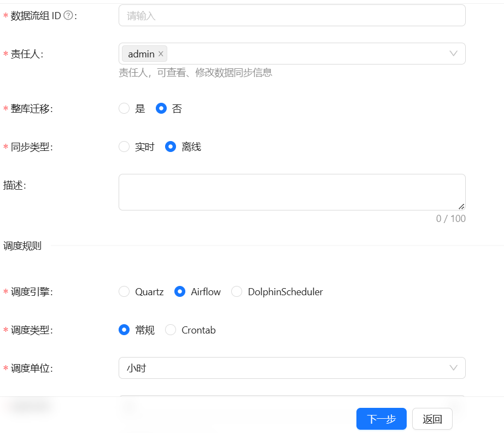Remove the admin tag via its x icon
This screenshot has height=433, width=504.
pos(161,54)
